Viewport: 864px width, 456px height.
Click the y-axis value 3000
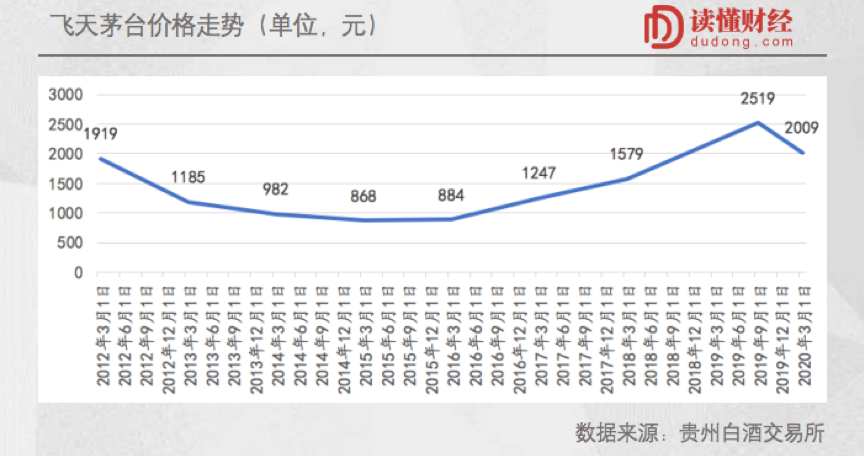click(x=66, y=95)
